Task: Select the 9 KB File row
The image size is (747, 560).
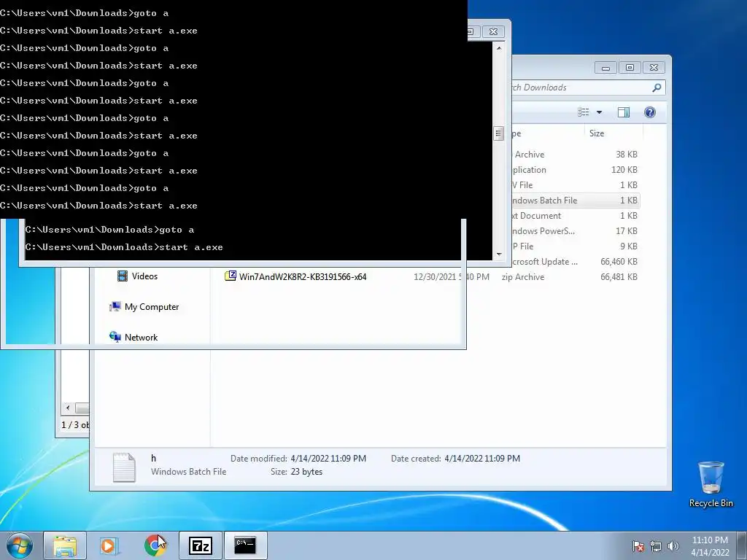Action: click(575, 246)
